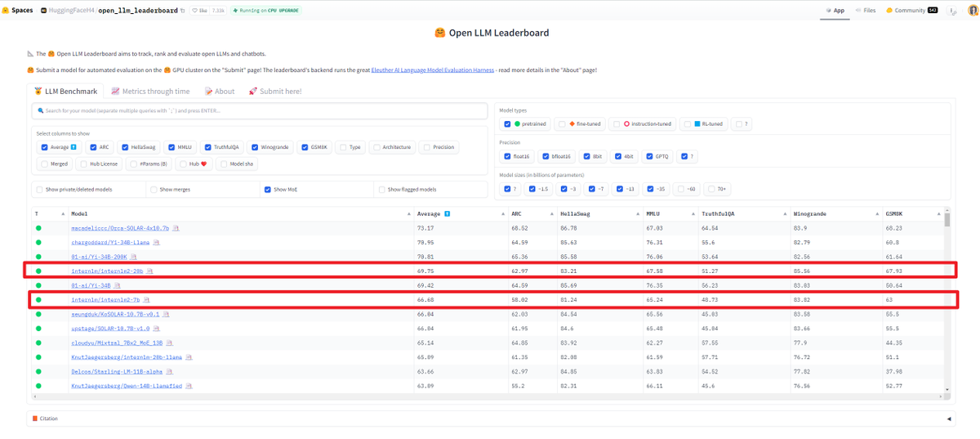Click the 73.17 average score cell

(425, 228)
